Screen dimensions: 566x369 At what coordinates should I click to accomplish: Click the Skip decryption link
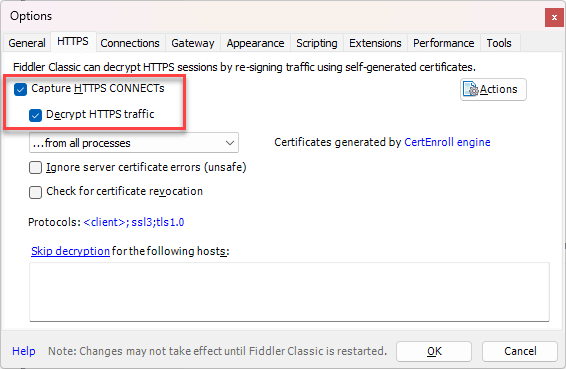(70, 251)
